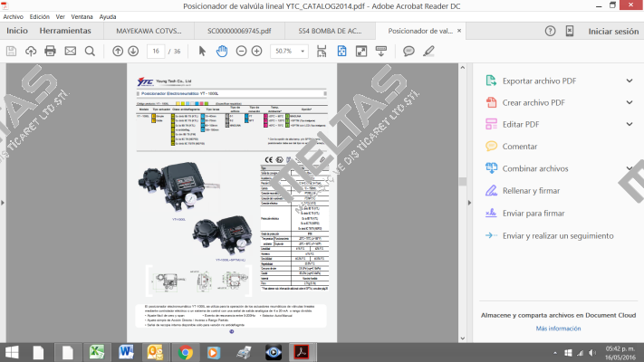Viewport: 644px width, 362px height.
Task: Click Comentar tool label
Action: [520, 147]
